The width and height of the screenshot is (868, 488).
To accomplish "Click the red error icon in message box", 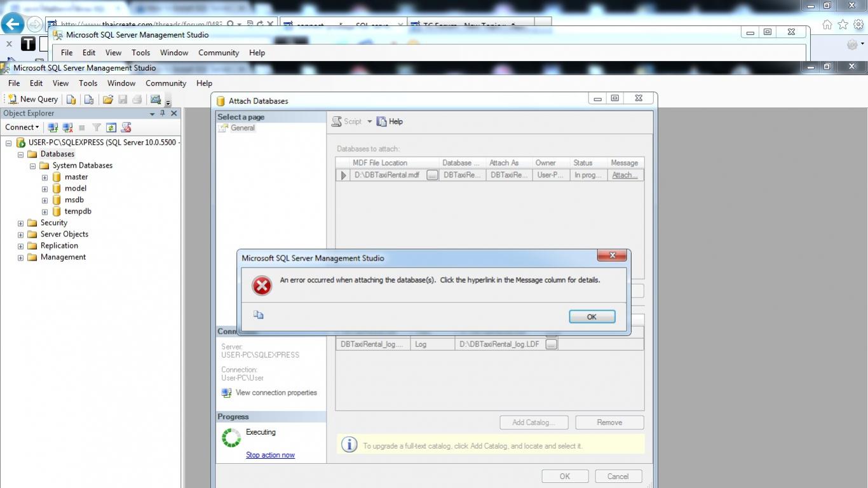I will click(261, 285).
